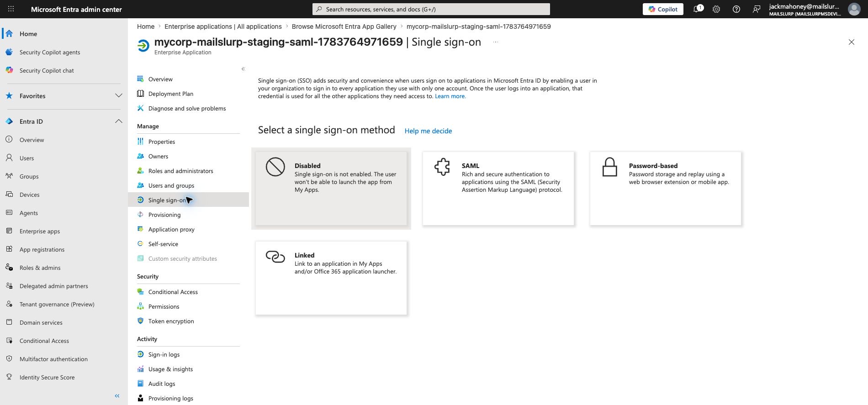Open the account avatar menu
This screenshot has width=868, height=405.
point(854,9)
